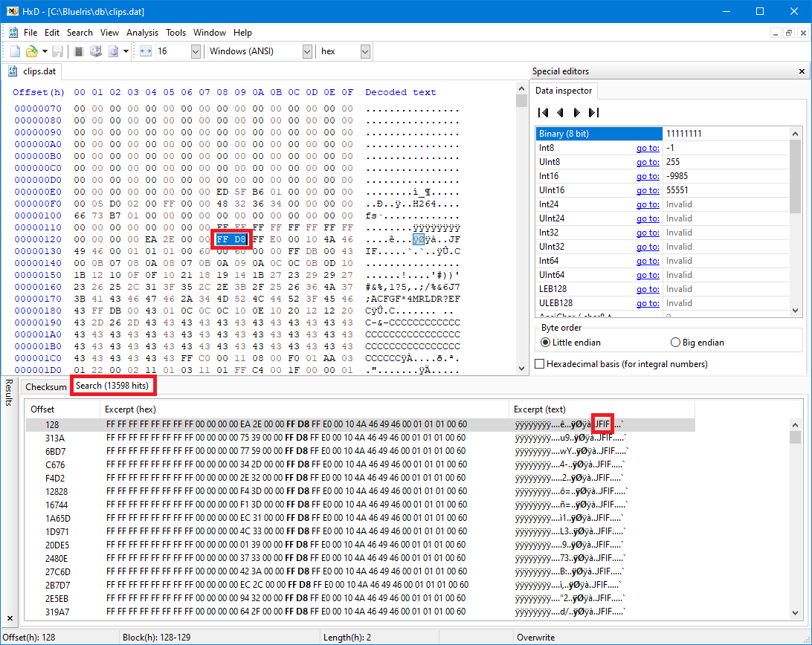Screen dimensions: 812x645
Task: Click the Overwrite mode in status bar
Action: pyautogui.click(x=535, y=638)
